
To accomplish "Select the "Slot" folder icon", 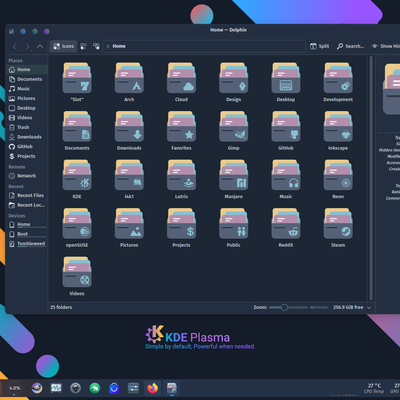I will [x=77, y=78].
